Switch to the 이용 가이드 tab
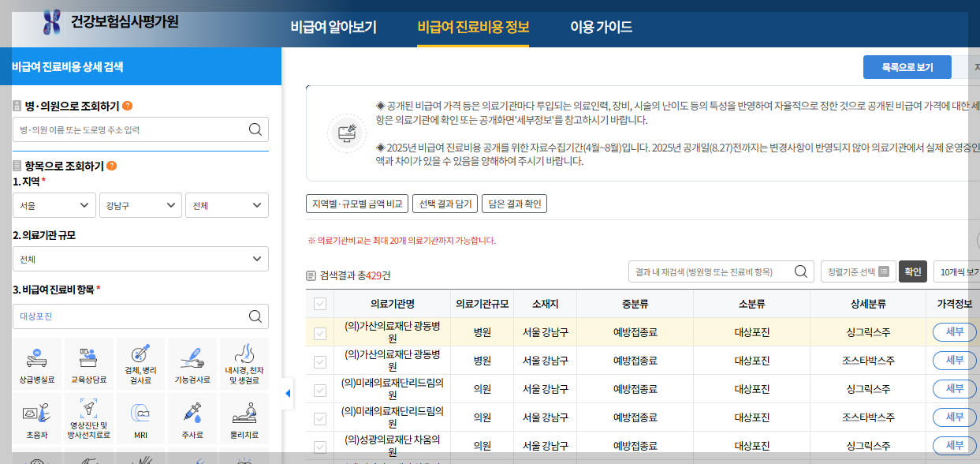Viewport: 980px width, 464px height. [601, 26]
